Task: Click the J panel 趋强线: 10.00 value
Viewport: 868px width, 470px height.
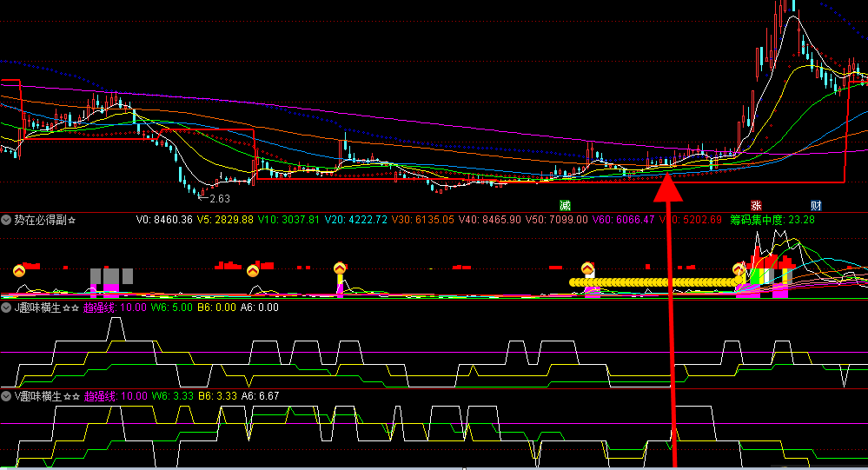Action: click(115, 308)
